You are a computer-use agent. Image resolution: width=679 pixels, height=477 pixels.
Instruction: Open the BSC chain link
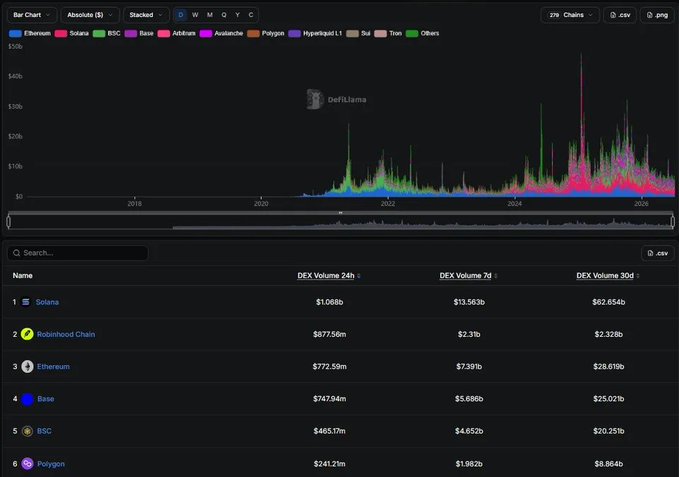tap(44, 431)
